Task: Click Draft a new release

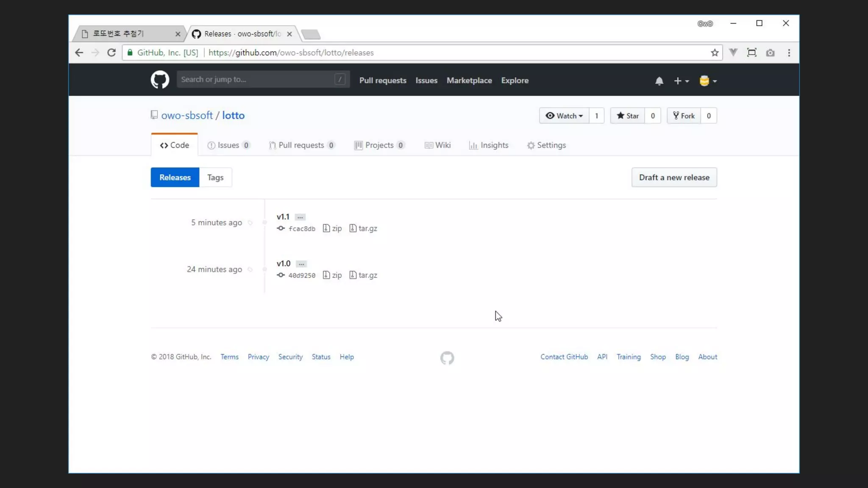Action: (x=674, y=177)
